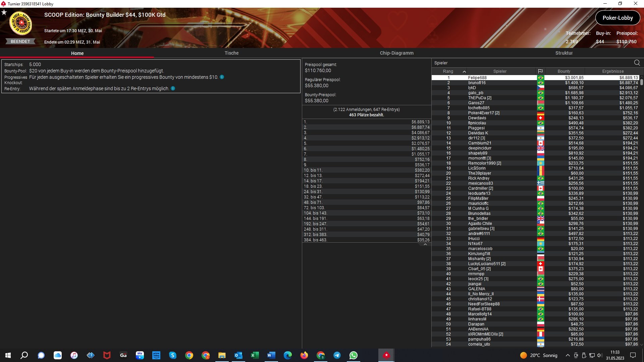The height and width of the screenshot is (362, 644).
Task: Open Prime Video from the taskbar
Action: (x=156, y=355)
